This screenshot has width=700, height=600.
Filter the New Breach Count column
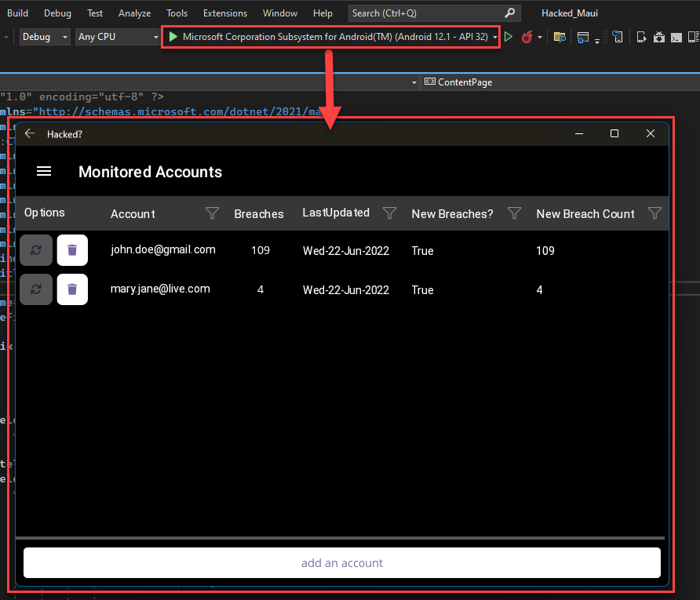654,213
